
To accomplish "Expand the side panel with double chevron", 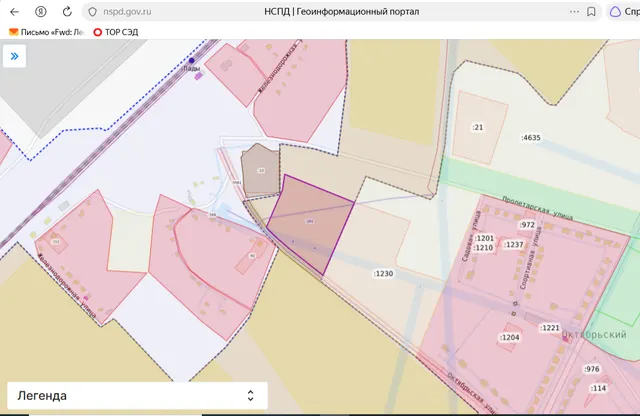I will (14, 56).
